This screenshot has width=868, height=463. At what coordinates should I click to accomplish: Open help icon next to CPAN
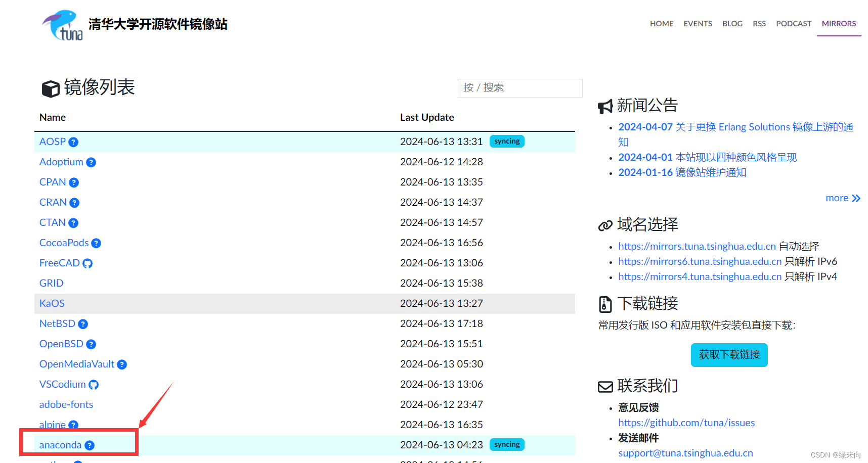tap(74, 182)
